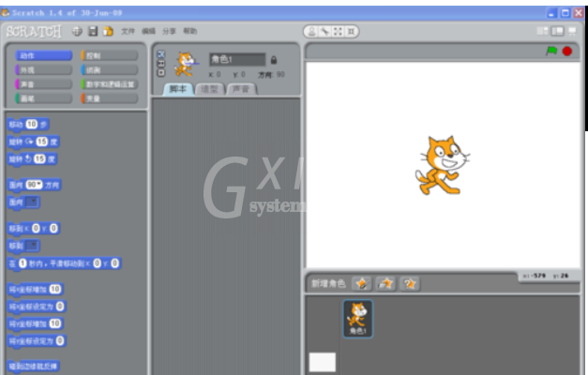Click the 将y坐标设定为 0 block
This screenshot has height=375, width=588.
37,341
